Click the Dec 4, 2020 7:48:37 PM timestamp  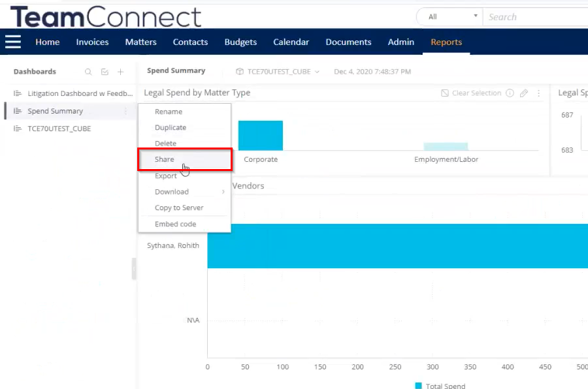372,72
